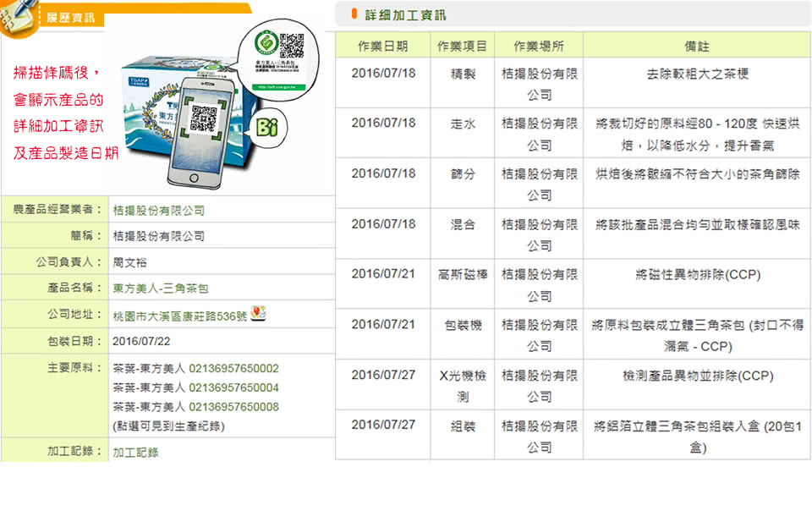
Task: Click the 2016/07/27 date in the 組裝 row
Action: coord(383,425)
